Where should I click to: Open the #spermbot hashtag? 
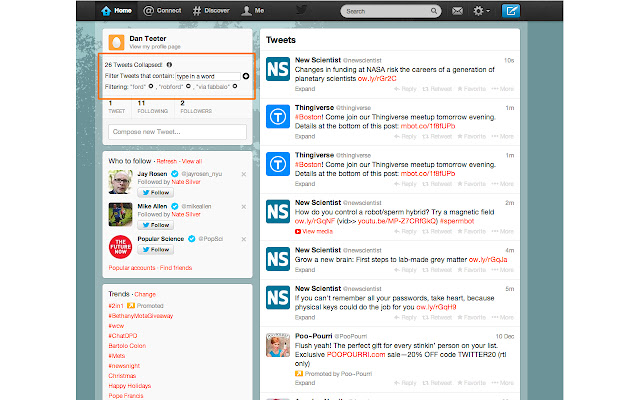tap(457, 221)
